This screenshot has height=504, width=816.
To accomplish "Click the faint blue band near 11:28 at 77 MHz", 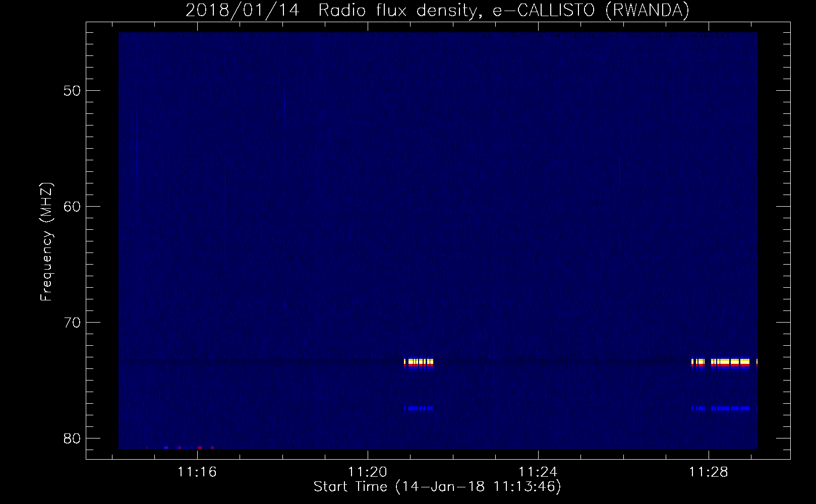I will point(724,408).
